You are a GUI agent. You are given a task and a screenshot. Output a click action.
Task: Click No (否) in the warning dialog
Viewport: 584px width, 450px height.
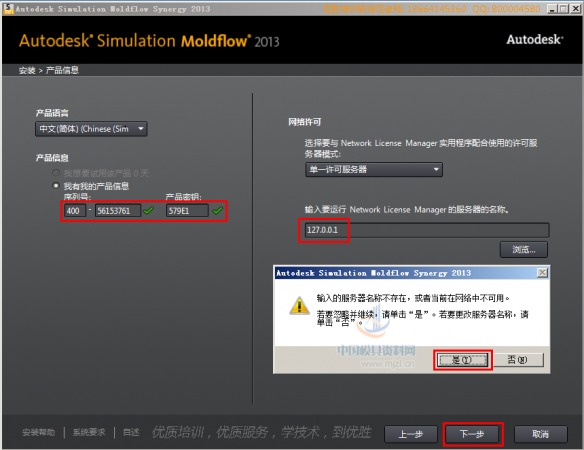coord(518,360)
